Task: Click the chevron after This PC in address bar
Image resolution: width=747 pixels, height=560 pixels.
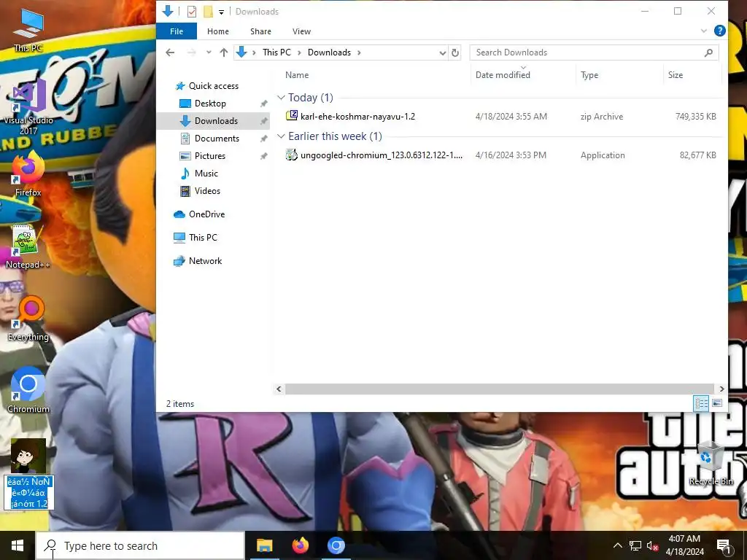Action: (x=299, y=52)
